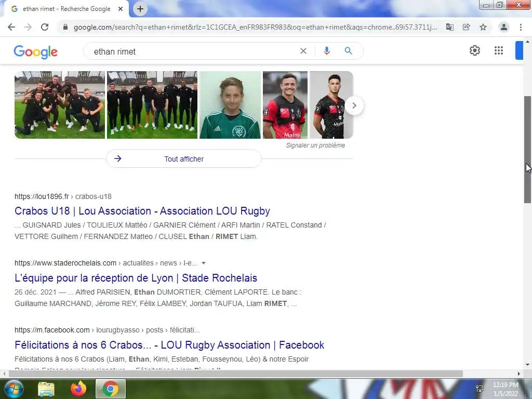Open a new tab with the plus button

[140, 9]
